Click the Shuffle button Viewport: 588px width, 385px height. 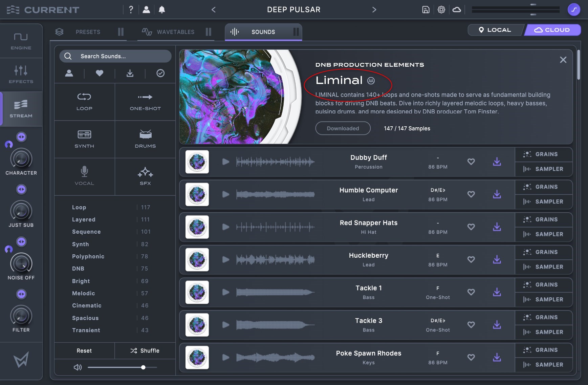tap(145, 350)
